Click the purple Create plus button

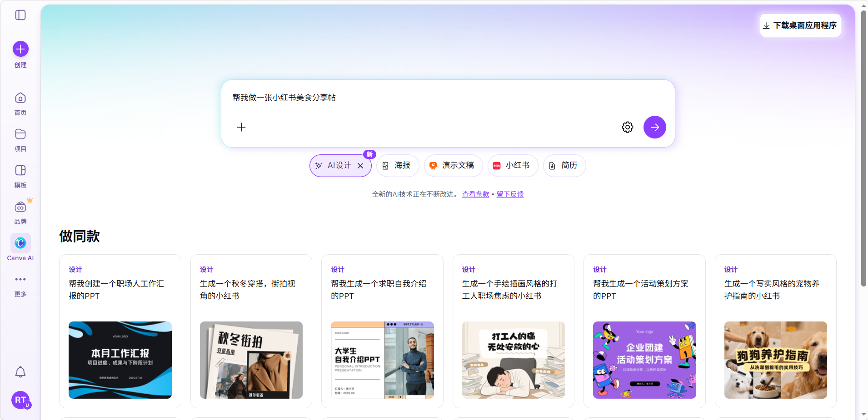[20, 49]
